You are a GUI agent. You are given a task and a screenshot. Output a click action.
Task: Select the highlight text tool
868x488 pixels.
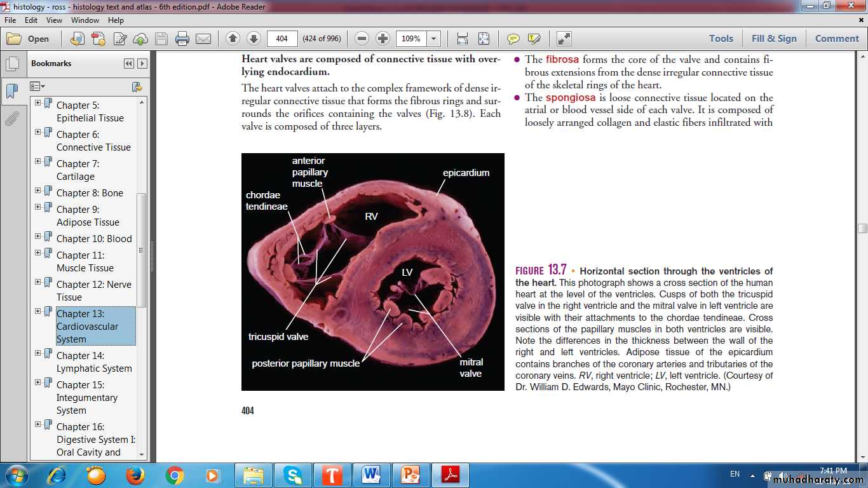534,39
